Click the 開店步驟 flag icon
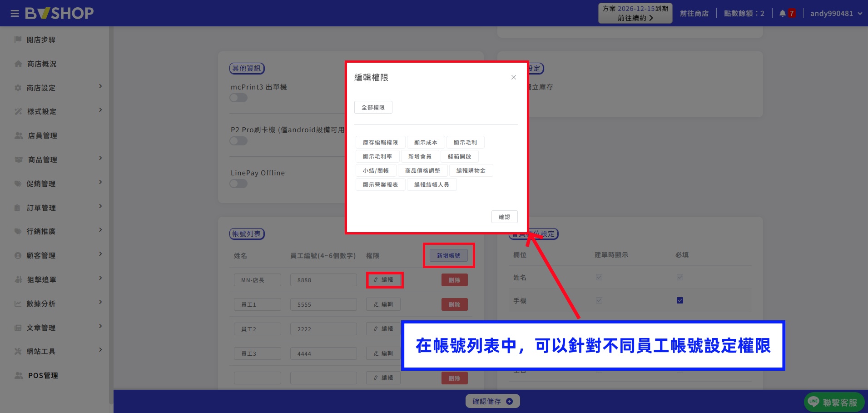Viewport: 868px width, 413px height. (x=18, y=40)
